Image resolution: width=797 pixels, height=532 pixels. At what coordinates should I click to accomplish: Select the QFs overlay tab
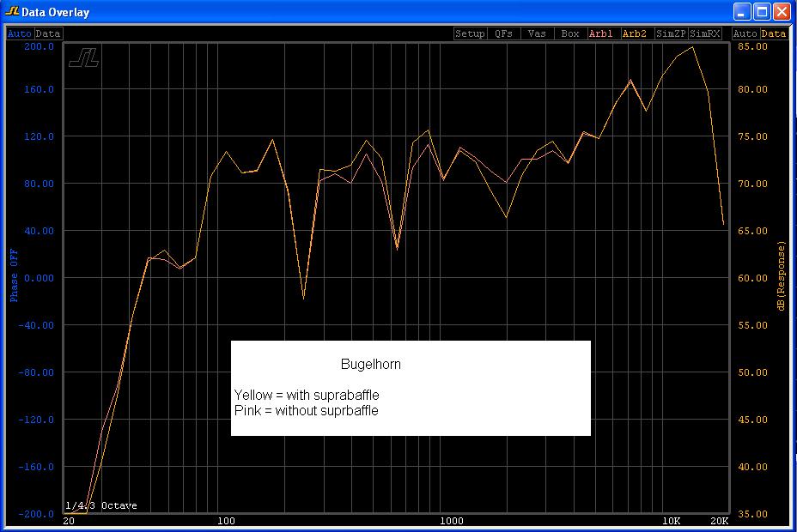click(x=503, y=33)
